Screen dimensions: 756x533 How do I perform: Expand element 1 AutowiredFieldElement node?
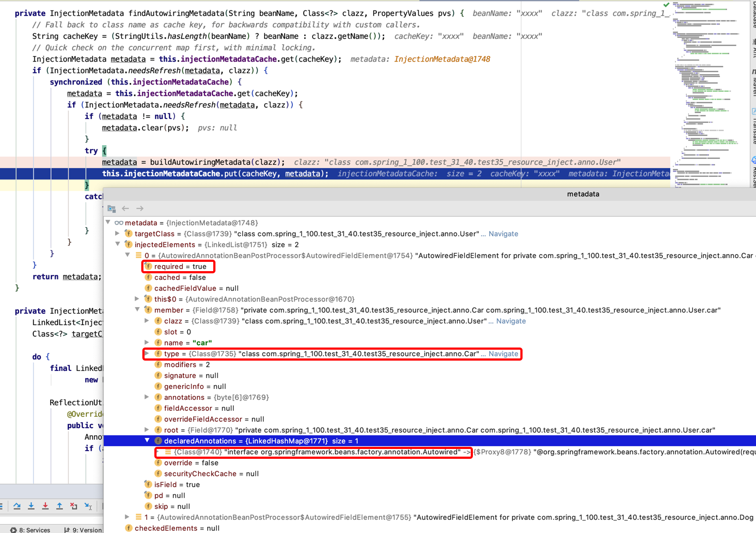click(x=128, y=517)
